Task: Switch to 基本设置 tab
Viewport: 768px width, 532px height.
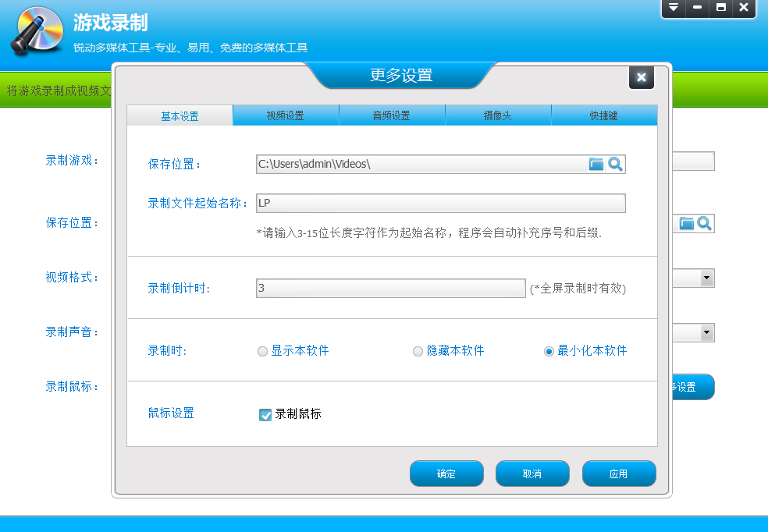Action: (180, 116)
